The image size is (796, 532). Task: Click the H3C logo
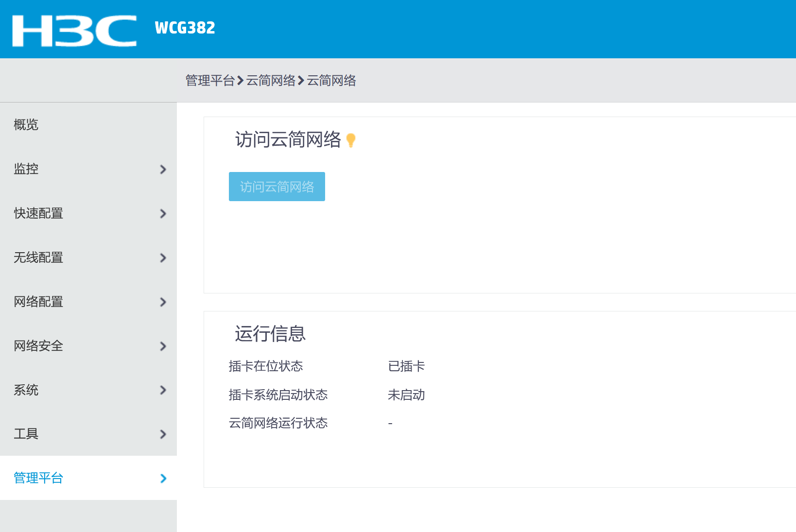pos(74,31)
